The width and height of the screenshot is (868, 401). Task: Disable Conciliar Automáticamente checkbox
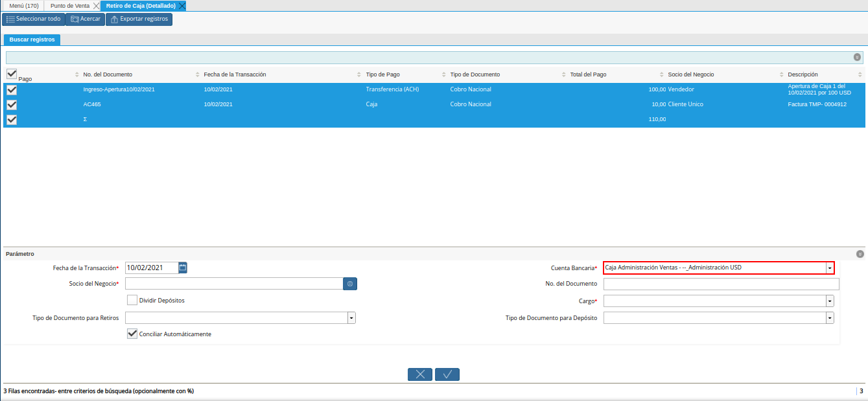pyautogui.click(x=132, y=334)
